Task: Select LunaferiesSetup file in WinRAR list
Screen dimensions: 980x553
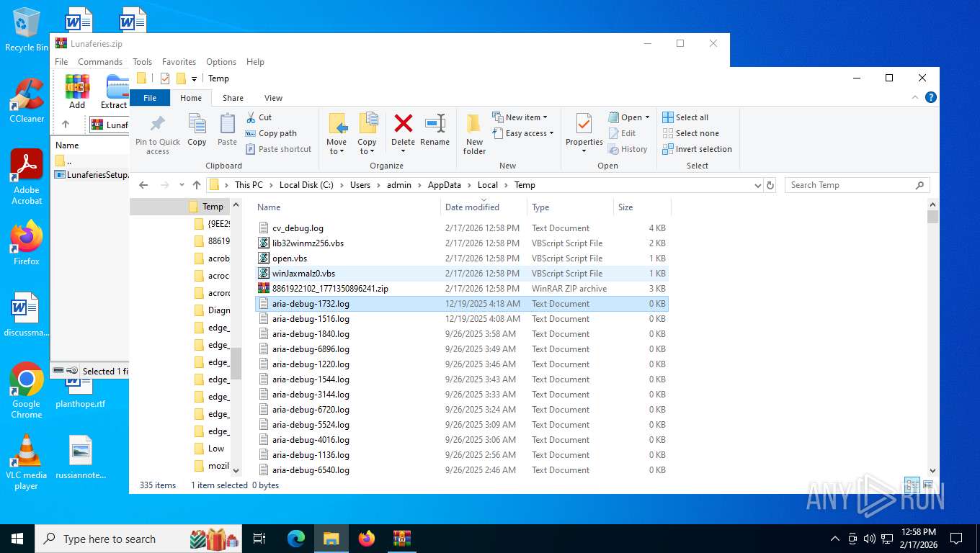Action: [91, 174]
